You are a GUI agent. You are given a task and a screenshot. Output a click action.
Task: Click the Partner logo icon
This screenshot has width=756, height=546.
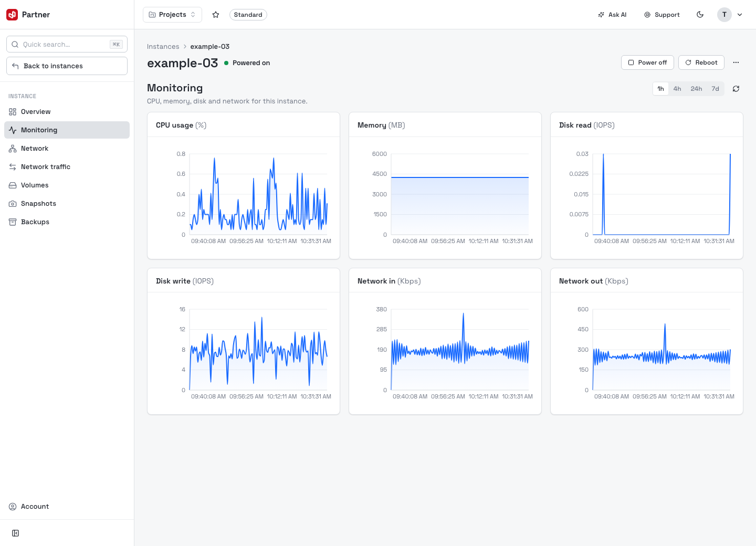[12, 15]
